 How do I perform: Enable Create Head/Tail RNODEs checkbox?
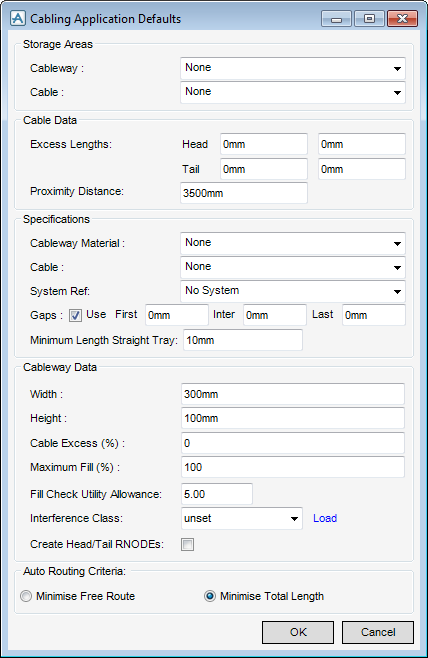[187, 544]
